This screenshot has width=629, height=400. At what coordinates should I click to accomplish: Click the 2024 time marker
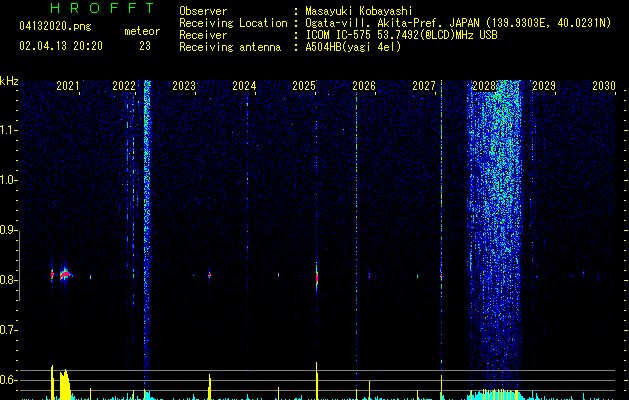pyautogui.click(x=244, y=86)
